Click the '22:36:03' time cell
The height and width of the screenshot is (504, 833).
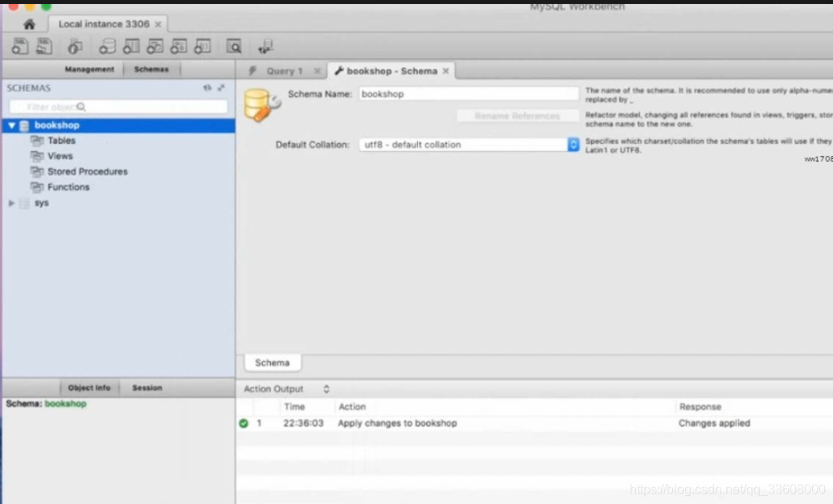click(x=303, y=424)
